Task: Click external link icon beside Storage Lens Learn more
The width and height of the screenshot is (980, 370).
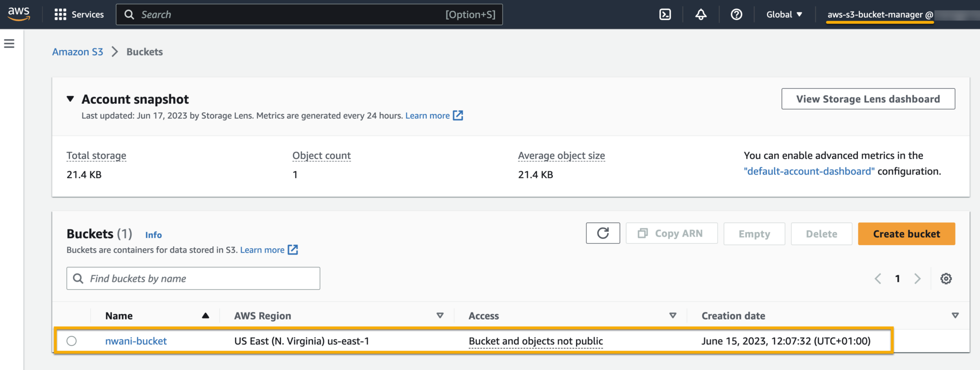Action: point(458,115)
